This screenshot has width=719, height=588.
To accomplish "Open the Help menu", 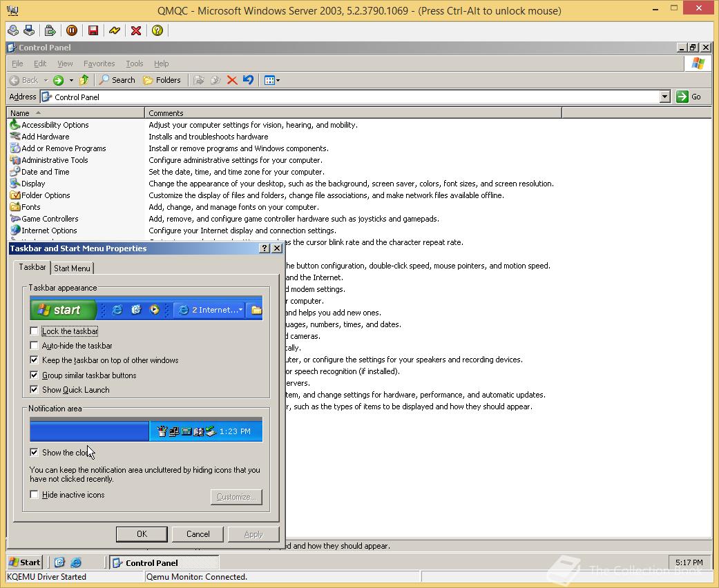I will click(x=161, y=63).
